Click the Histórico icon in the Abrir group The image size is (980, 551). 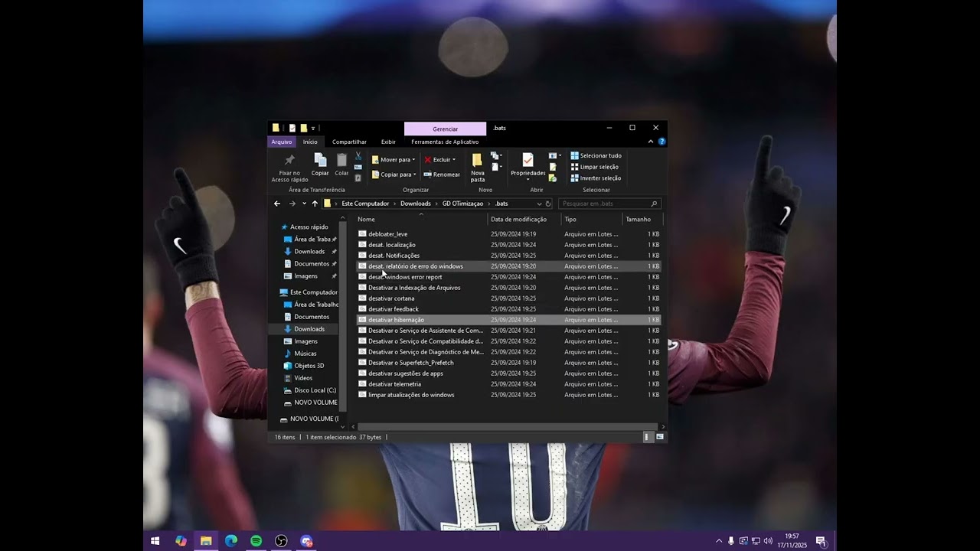coord(553,178)
